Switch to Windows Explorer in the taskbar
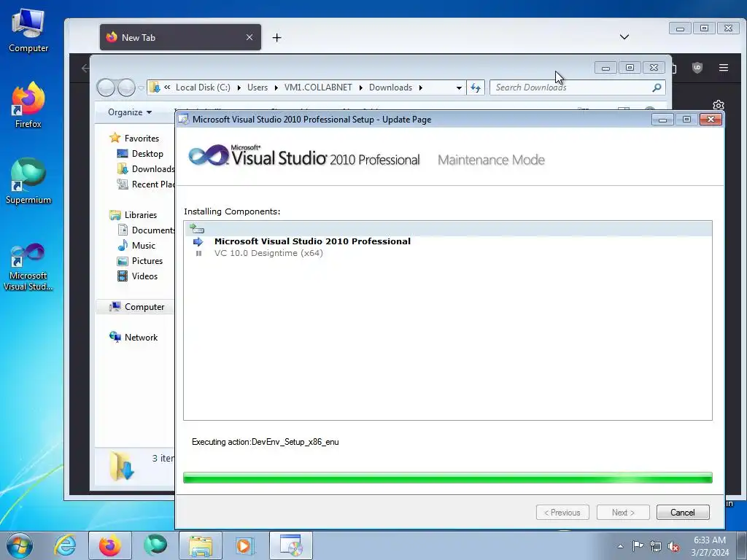 point(200,545)
